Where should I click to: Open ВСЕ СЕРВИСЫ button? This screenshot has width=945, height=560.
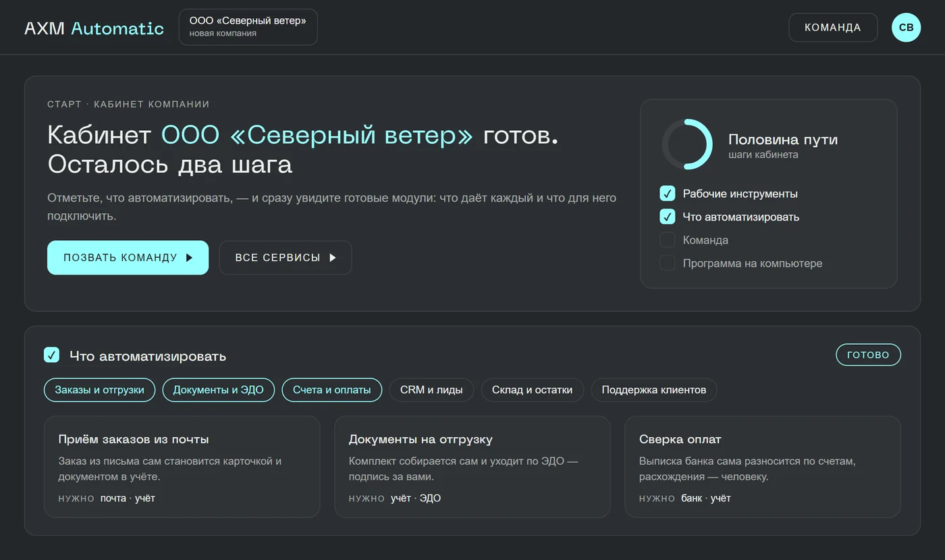[286, 258]
